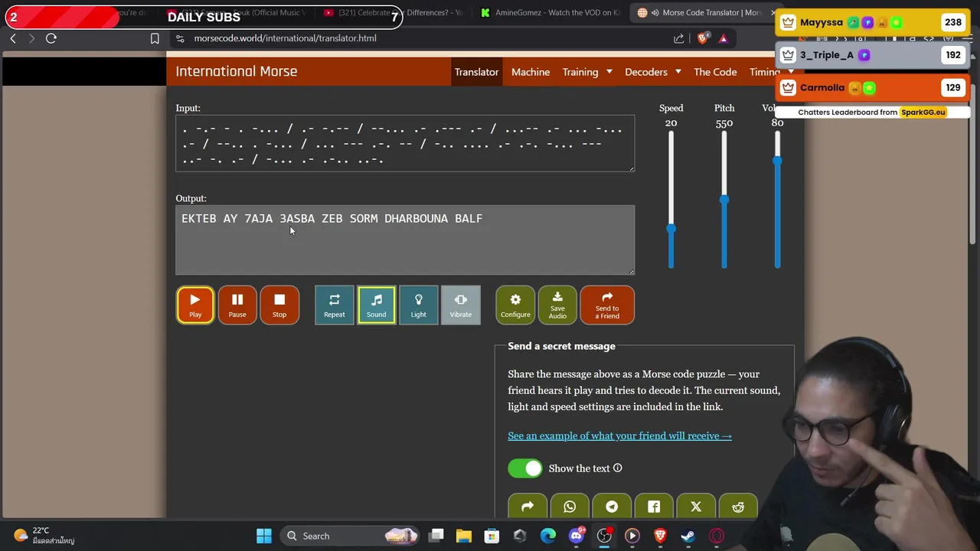Bookmark this page icon
Image resolution: width=980 pixels, height=551 pixels.
tap(155, 38)
